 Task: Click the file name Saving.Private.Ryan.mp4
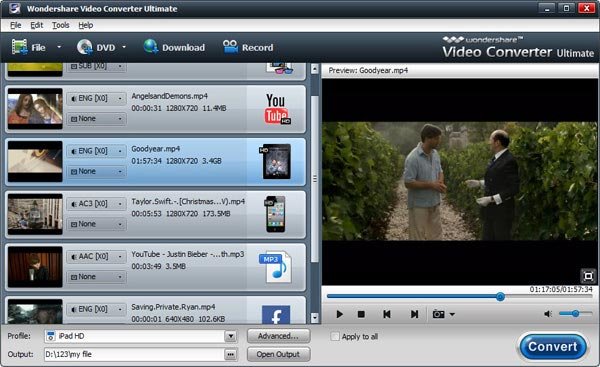pyautogui.click(x=173, y=307)
